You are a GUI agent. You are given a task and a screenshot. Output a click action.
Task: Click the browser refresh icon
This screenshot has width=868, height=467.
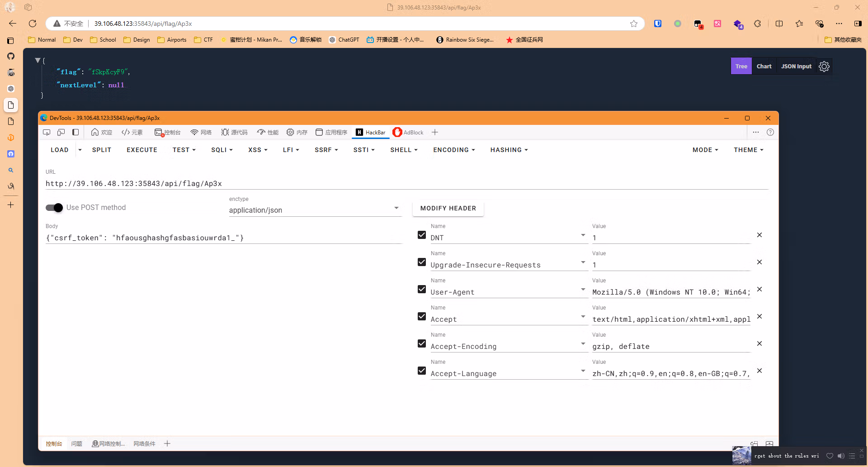pyautogui.click(x=33, y=24)
